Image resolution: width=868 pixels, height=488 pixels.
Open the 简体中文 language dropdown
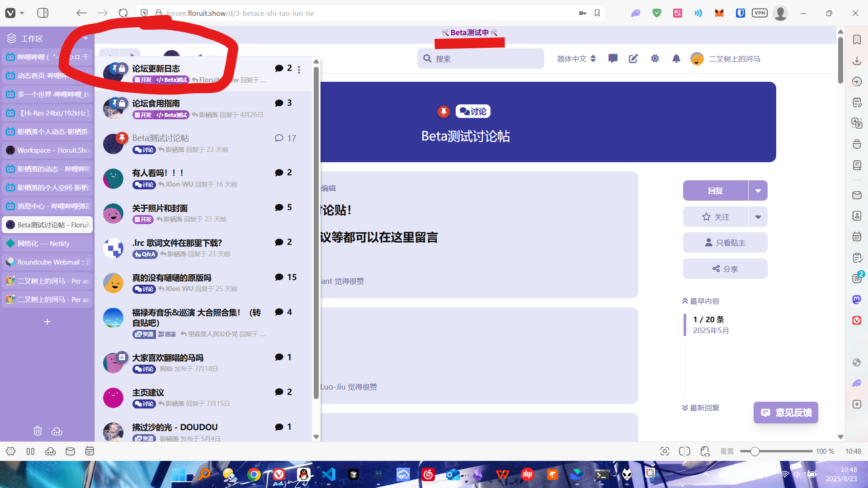(x=576, y=59)
